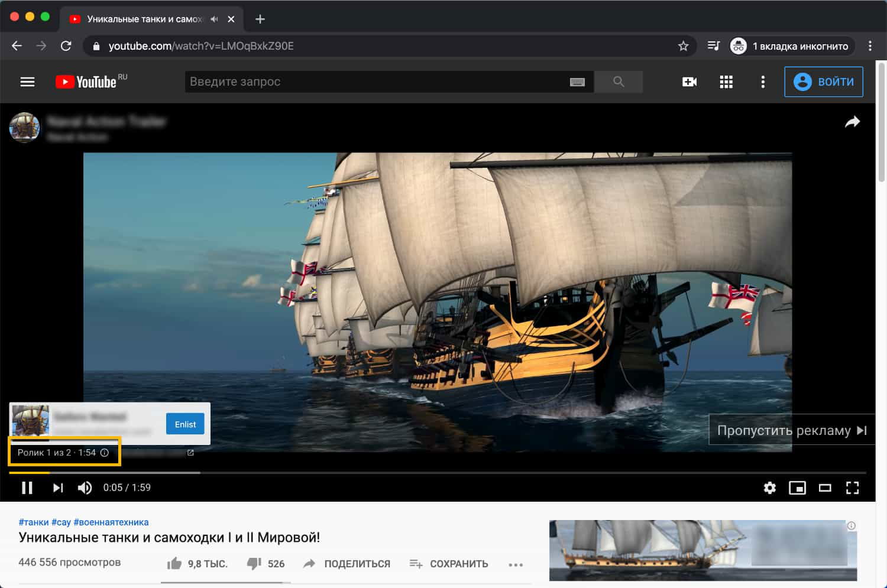Open a new browser tab

pos(260,19)
